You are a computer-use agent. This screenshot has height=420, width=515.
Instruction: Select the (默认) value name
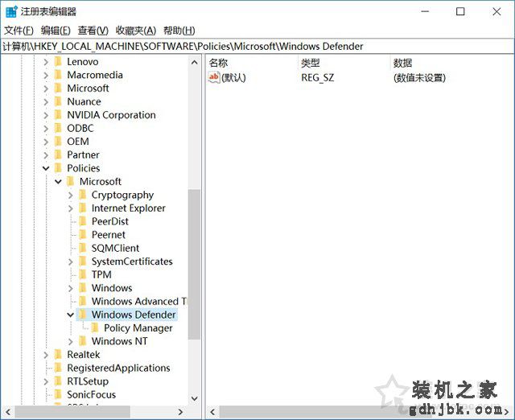233,78
